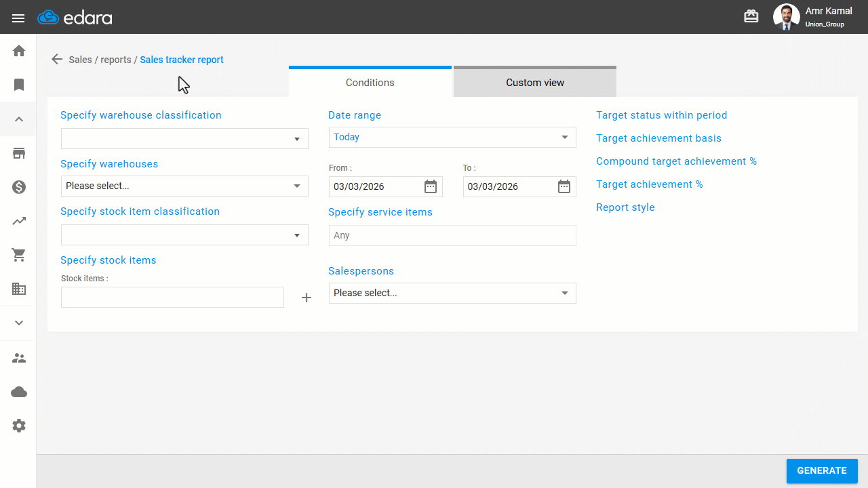The height and width of the screenshot is (488, 868).
Task: Open the bookmarks sidebar icon
Action: (19, 85)
